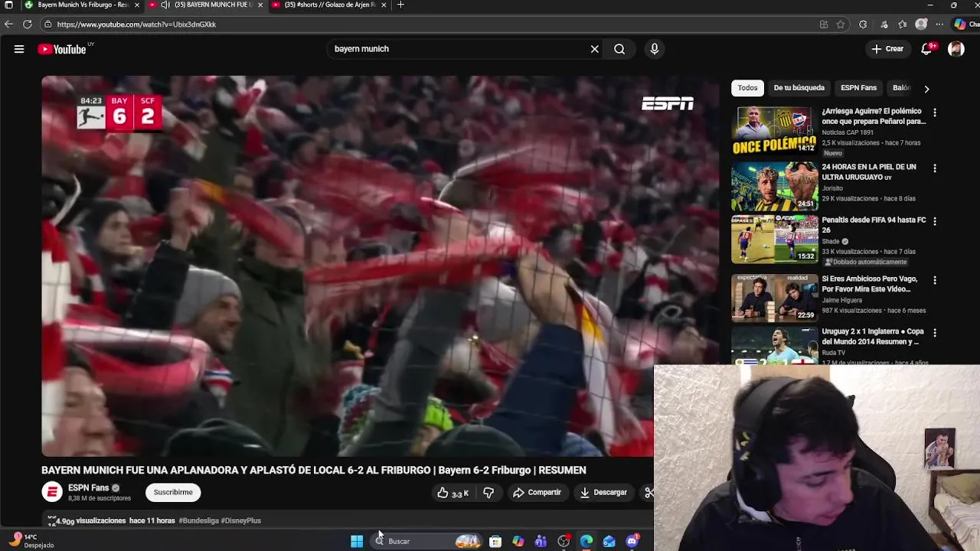
Task: Click the Descargar download button
Action: pos(603,493)
